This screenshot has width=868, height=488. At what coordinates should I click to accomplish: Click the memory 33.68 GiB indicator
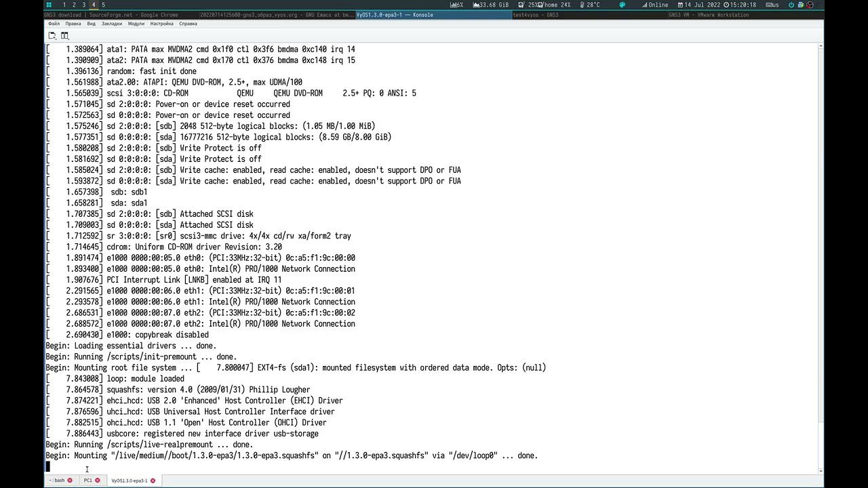pyautogui.click(x=490, y=5)
